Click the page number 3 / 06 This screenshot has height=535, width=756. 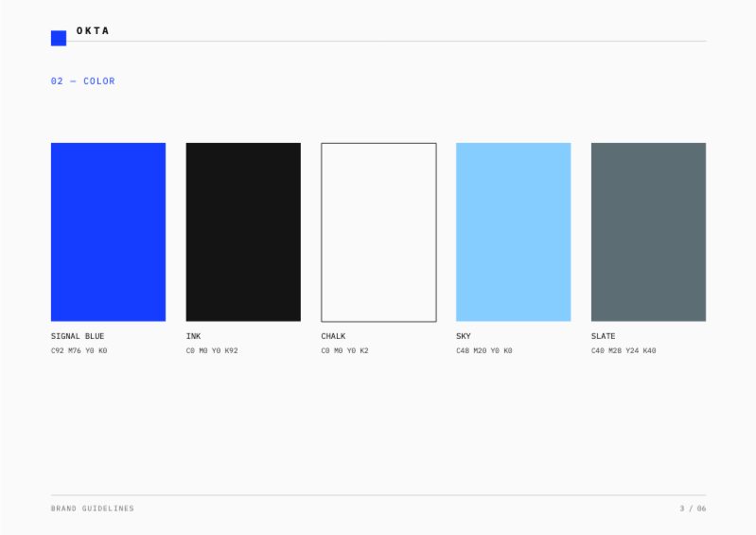coord(693,508)
